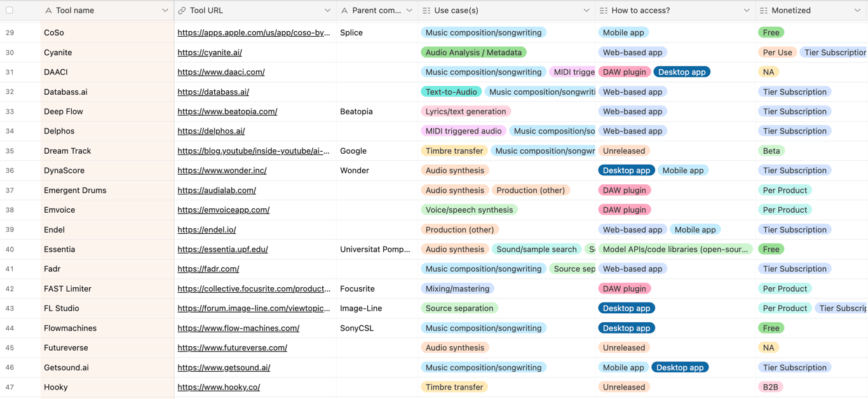Select the Google parent company cell
Viewport: 868px width, 399px height.
(x=377, y=151)
